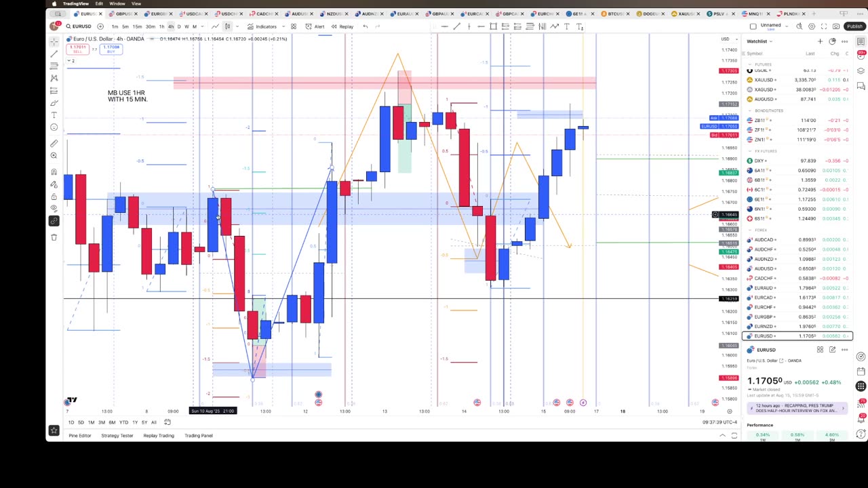Click the favorites star button at bottom left
The height and width of the screenshot is (488, 868).
point(54,430)
